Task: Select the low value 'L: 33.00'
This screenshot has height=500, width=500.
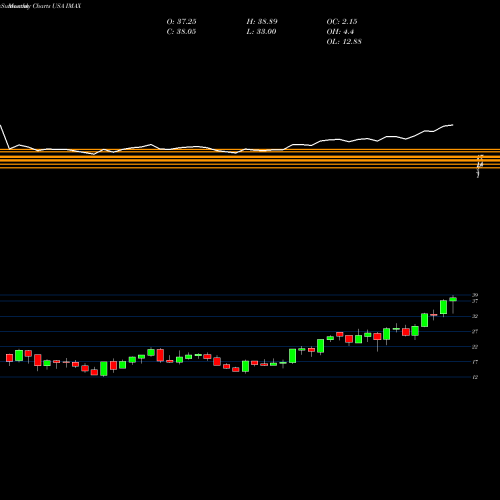Action: 261,32
